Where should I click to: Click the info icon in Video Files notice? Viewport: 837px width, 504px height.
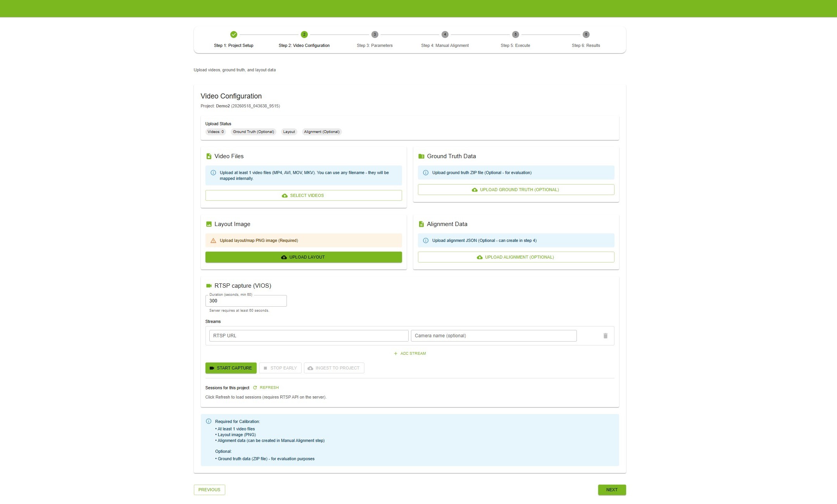click(x=213, y=173)
